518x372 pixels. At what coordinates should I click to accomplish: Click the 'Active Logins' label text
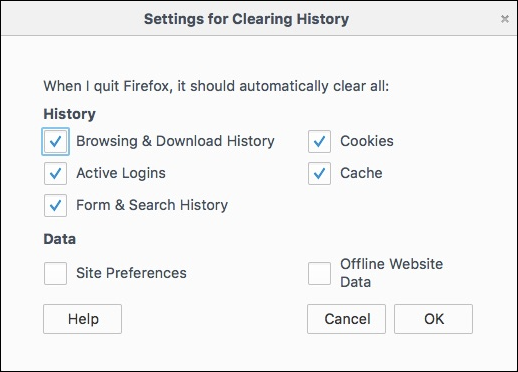click(x=121, y=173)
